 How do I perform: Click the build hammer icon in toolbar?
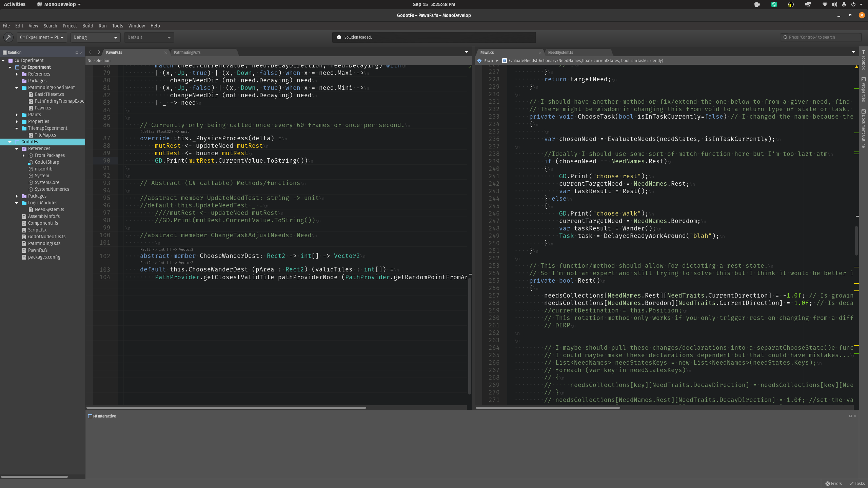pos(8,37)
